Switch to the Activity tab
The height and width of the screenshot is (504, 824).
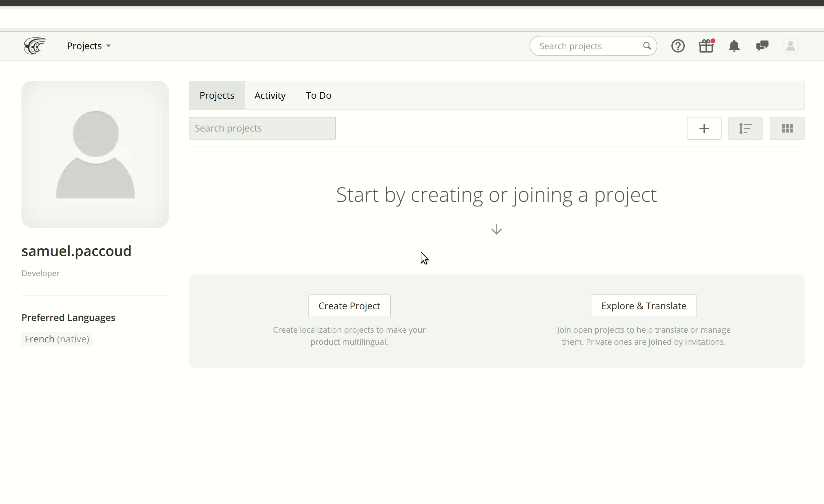tap(269, 95)
